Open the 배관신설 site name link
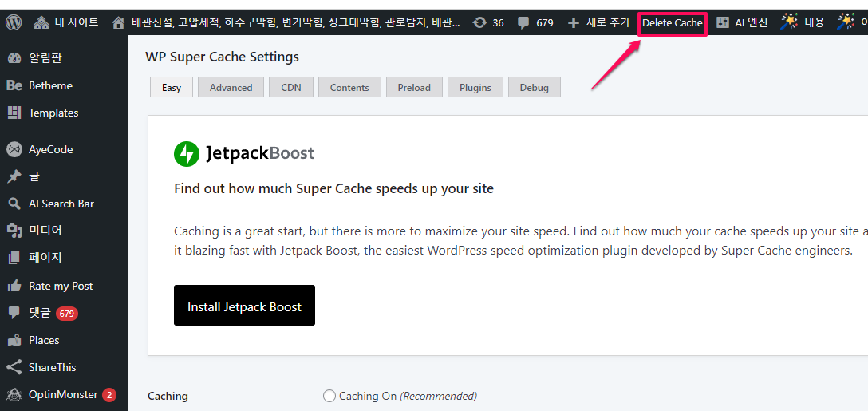The image size is (868, 411). [296, 22]
